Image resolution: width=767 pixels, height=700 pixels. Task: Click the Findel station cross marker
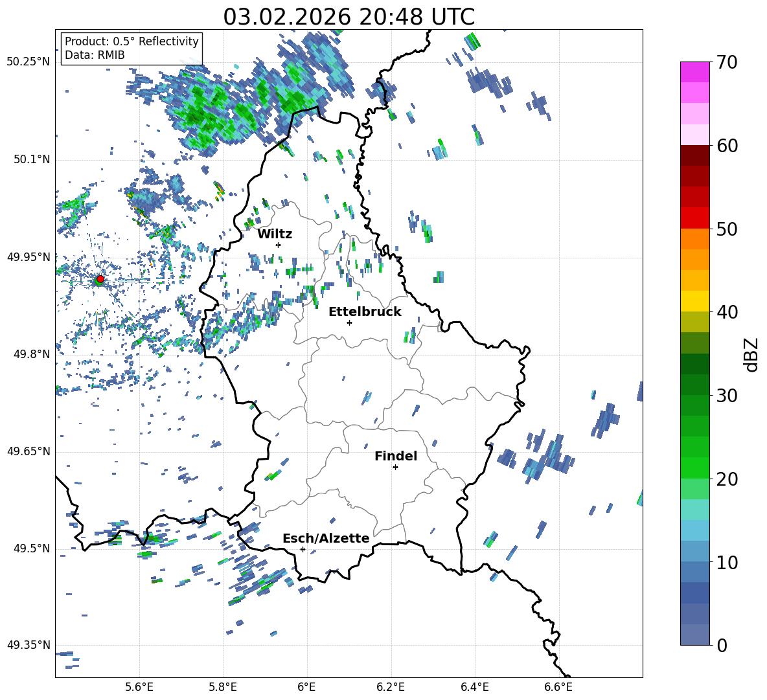[x=395, y=467]
